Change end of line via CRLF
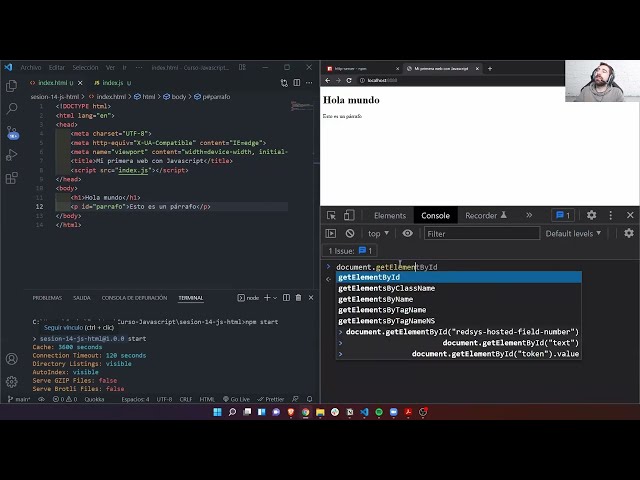This screenshot has width=640, height=480. coord(186,399)
